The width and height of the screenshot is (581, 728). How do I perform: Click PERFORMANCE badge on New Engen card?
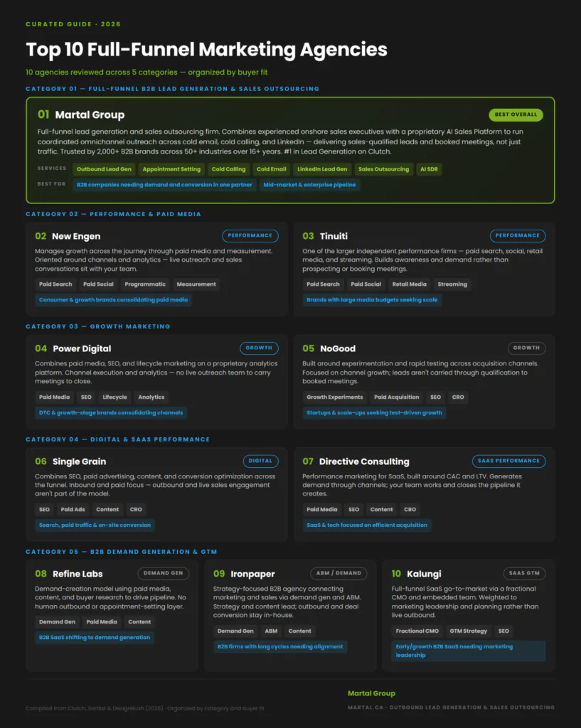(x=250, y=236)
